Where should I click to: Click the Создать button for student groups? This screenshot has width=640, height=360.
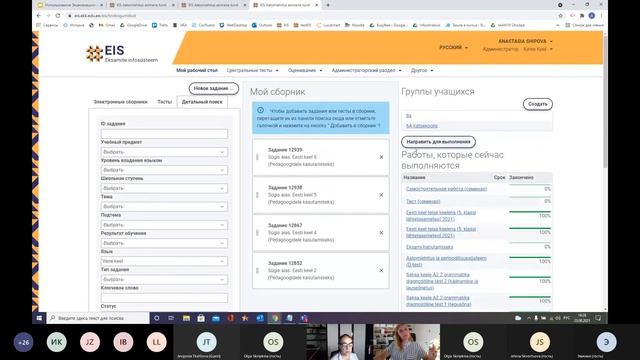pos(538,104)
